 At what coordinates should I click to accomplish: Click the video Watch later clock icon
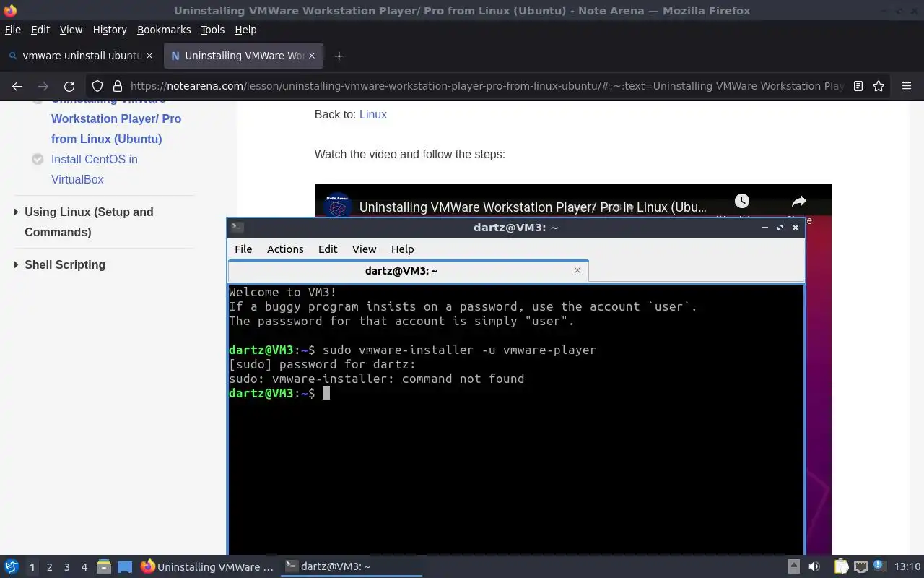pyautogui.click(x=741, y=201)
